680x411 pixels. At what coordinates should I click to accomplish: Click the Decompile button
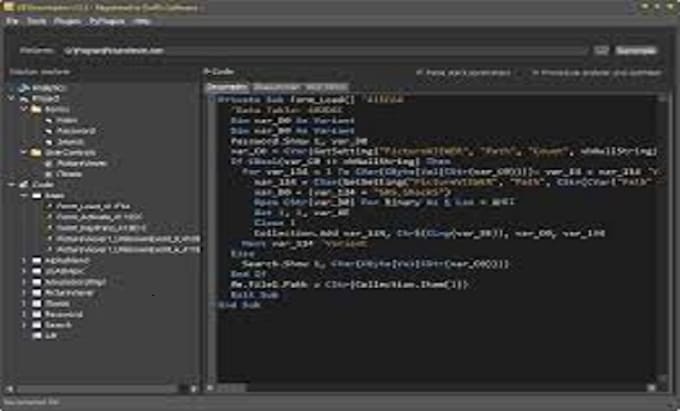[x=636, y=51]
